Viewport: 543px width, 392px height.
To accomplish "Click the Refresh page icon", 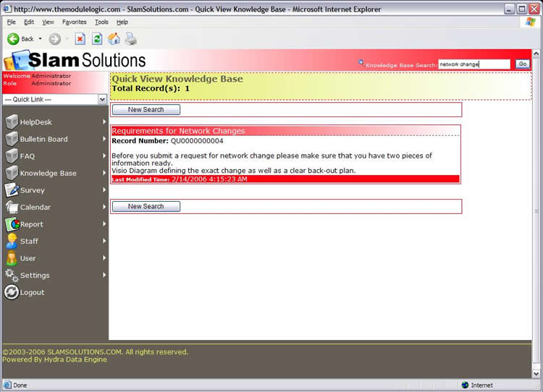I will 97,39.
